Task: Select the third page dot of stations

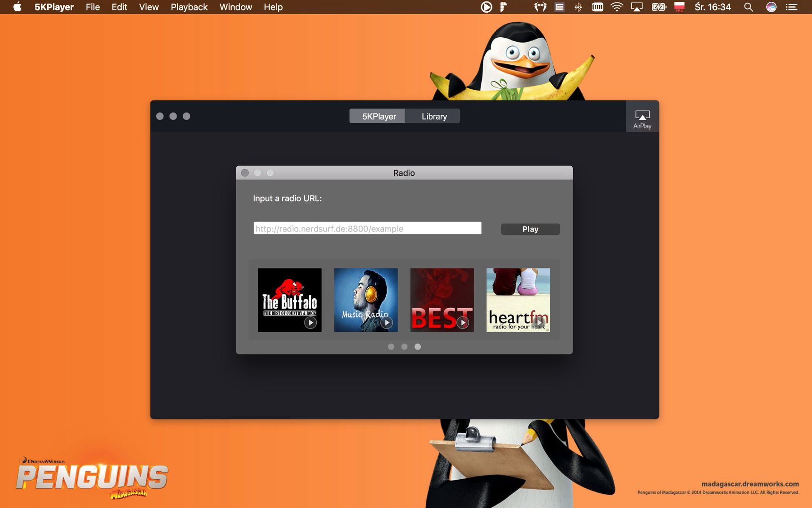Action: click(418, 347)
